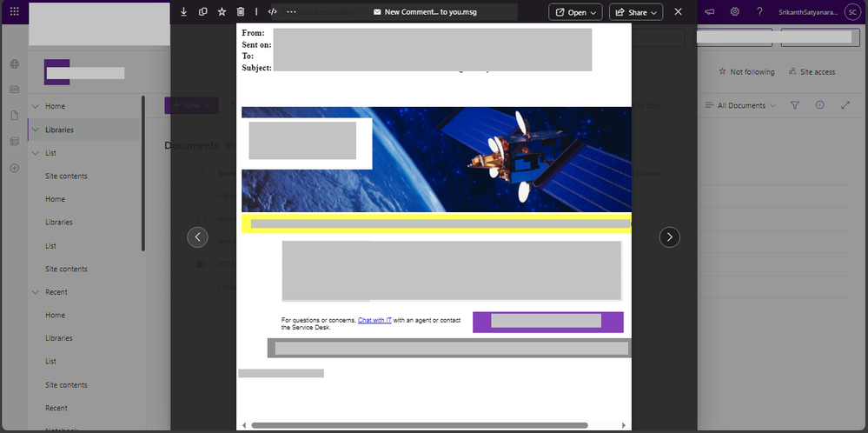Screen dimensions: 868x433
Task: Collapse the Libraries section chevron
Action: click(x=36, y=130)
